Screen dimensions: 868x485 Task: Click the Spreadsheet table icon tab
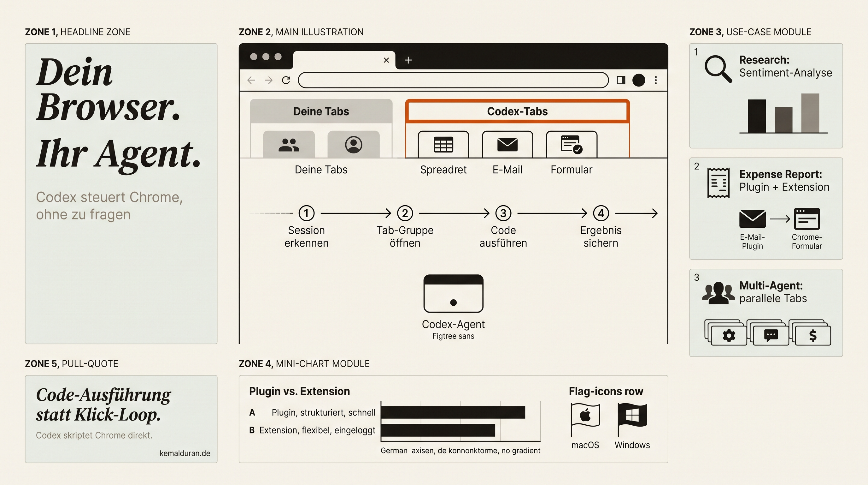coord(443,145)
